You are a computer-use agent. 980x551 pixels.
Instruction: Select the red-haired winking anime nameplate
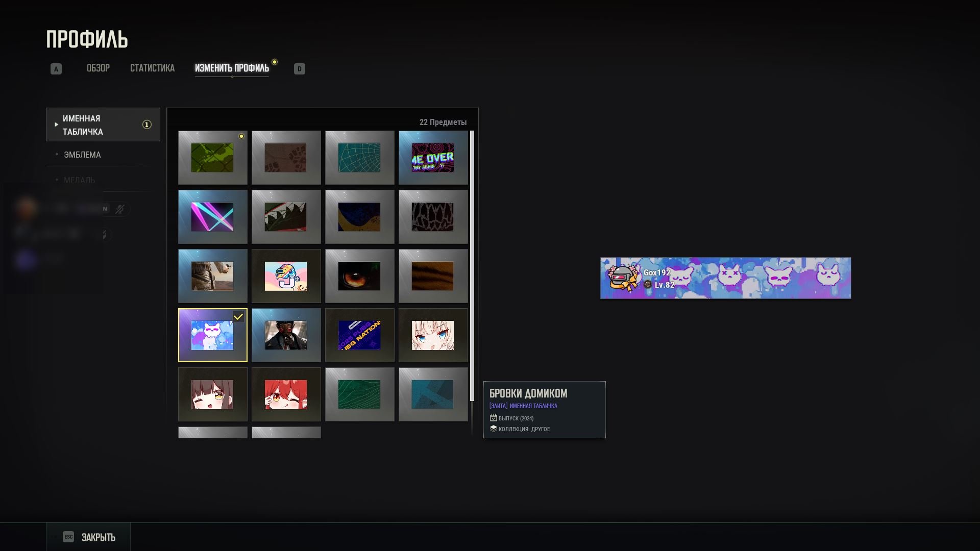pos(286,394)
